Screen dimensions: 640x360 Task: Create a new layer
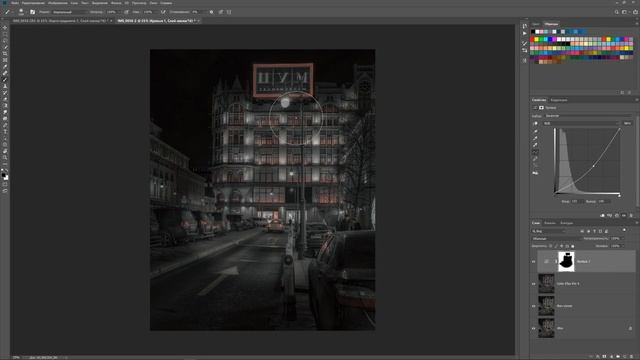[624, 356]
